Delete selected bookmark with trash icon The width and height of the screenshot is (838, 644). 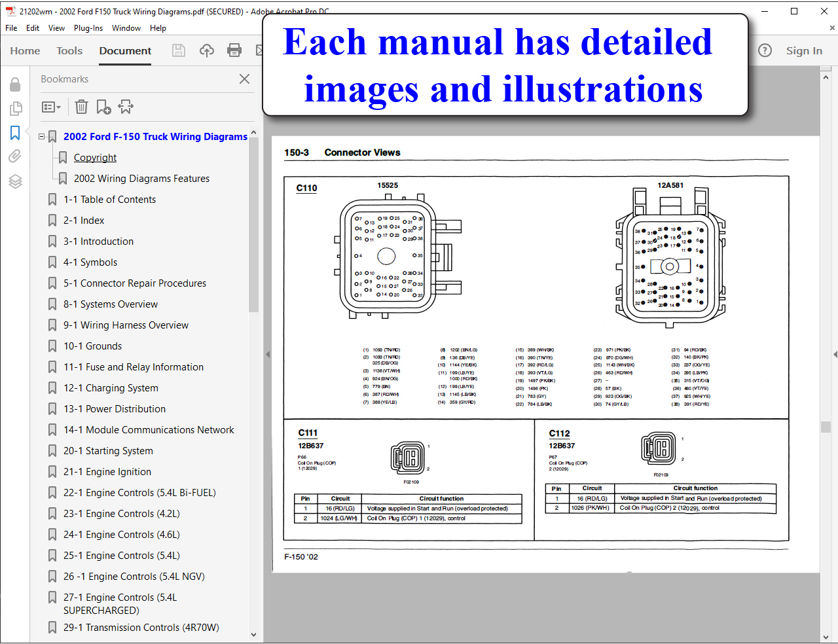[x=81, y=107]
